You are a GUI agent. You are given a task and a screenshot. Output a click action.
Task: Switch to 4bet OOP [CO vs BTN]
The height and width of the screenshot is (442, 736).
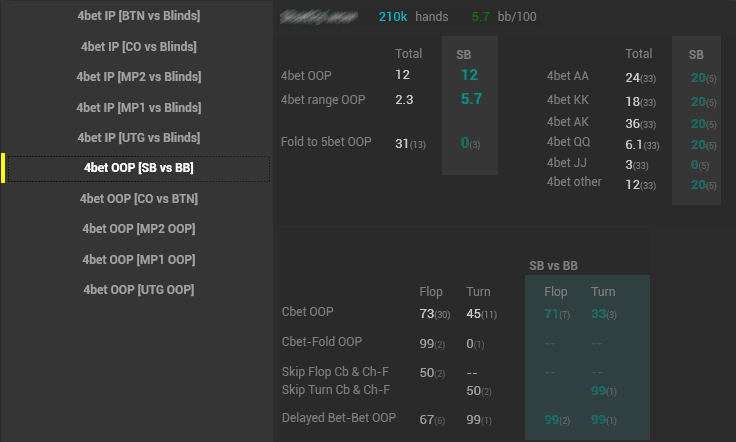138,198
